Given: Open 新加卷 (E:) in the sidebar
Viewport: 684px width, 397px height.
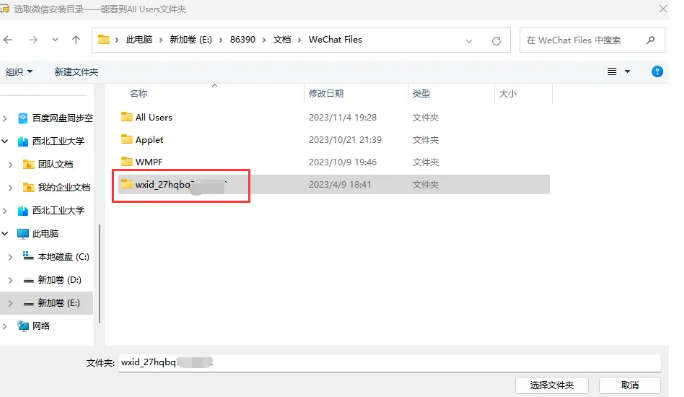Looking at the screenshot, I should tap(58, 303).
